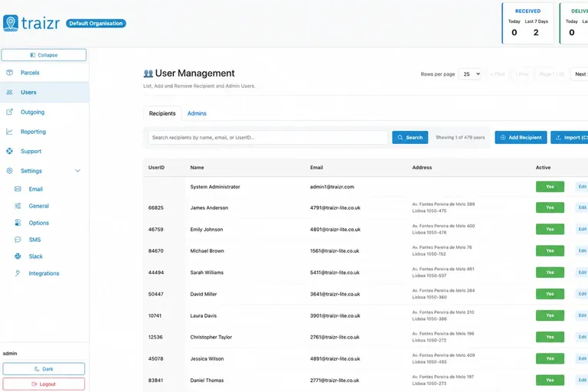588x392 pixels.
Task: Switch to the Admins tab
Action: pos(197,113)
